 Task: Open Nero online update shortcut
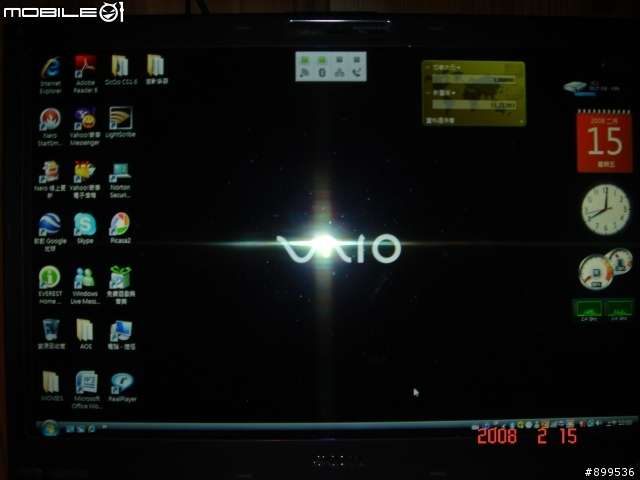tap(50, 180)
